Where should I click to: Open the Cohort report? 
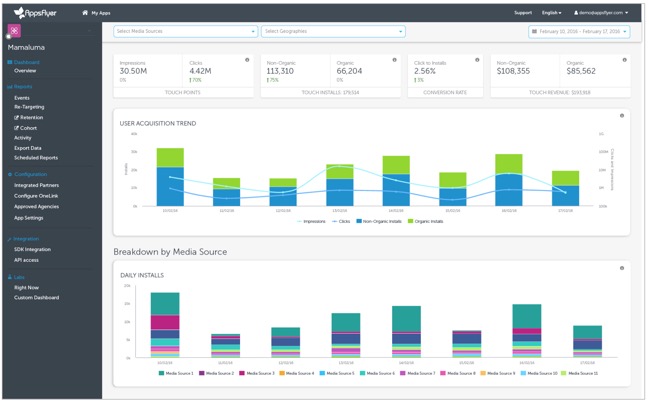[29, 128]
